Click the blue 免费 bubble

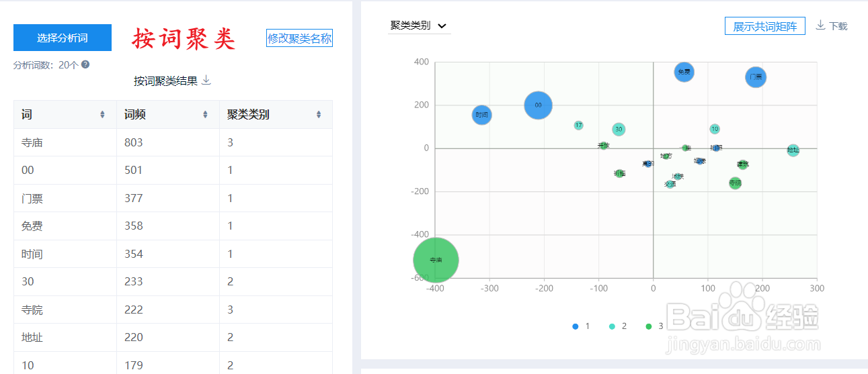click(684, 72)
